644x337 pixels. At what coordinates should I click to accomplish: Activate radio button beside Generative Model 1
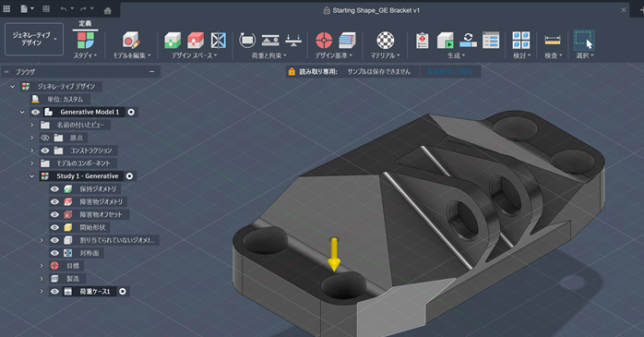click(131, 112)
